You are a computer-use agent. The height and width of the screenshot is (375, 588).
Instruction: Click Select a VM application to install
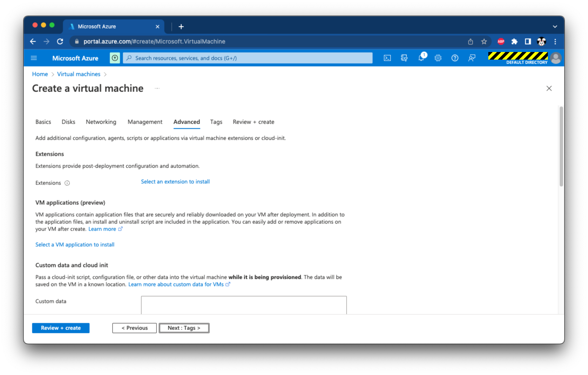pos(75,245)
